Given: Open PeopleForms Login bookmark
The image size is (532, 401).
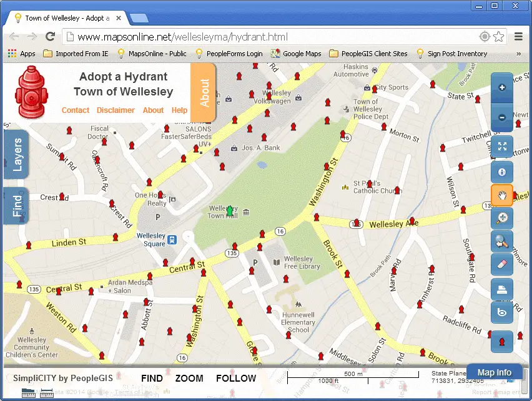Looking at the screenshot, I should 229,54.
